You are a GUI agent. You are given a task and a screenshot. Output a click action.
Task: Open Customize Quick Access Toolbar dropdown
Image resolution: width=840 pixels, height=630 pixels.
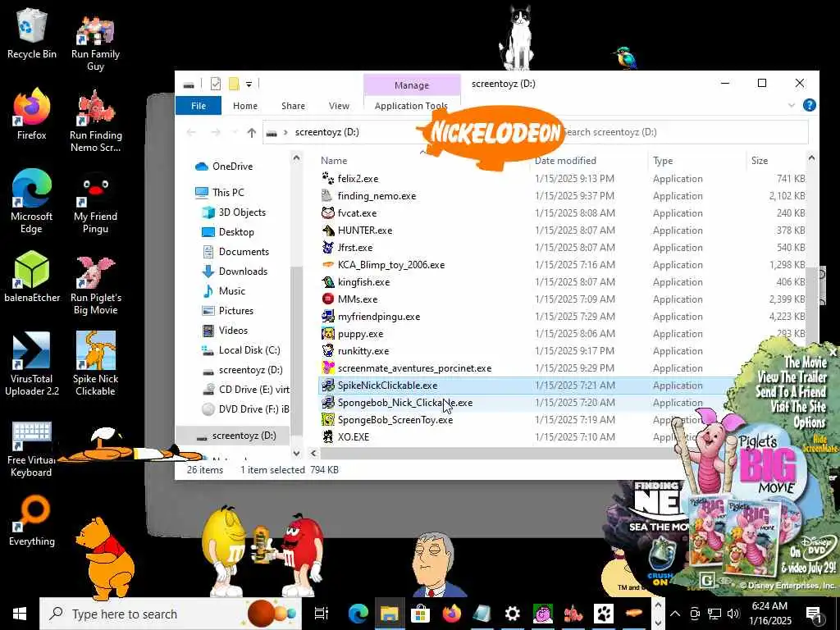[249, 84]
